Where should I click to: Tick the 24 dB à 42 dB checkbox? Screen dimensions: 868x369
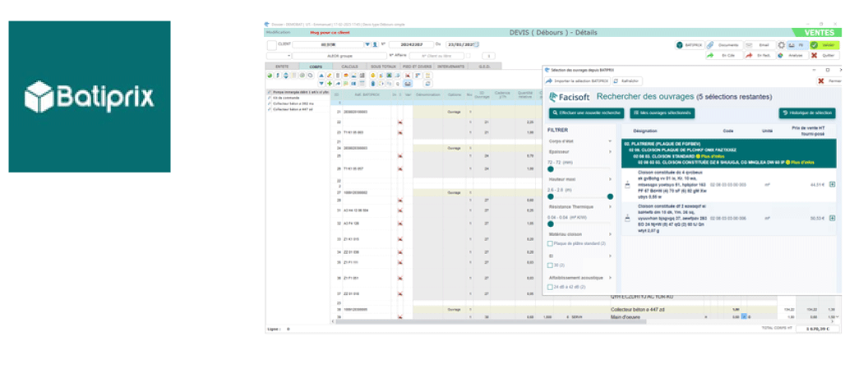pos(550,287)
